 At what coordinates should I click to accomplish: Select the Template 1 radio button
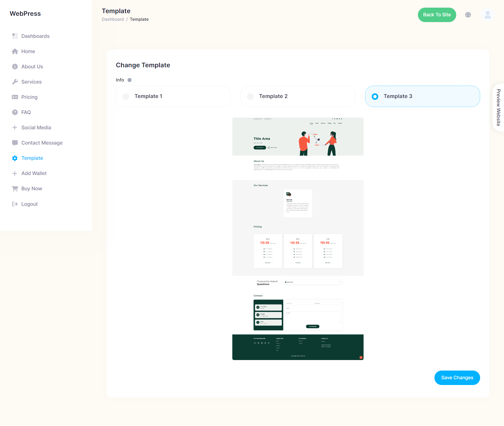tap(126, 96)
